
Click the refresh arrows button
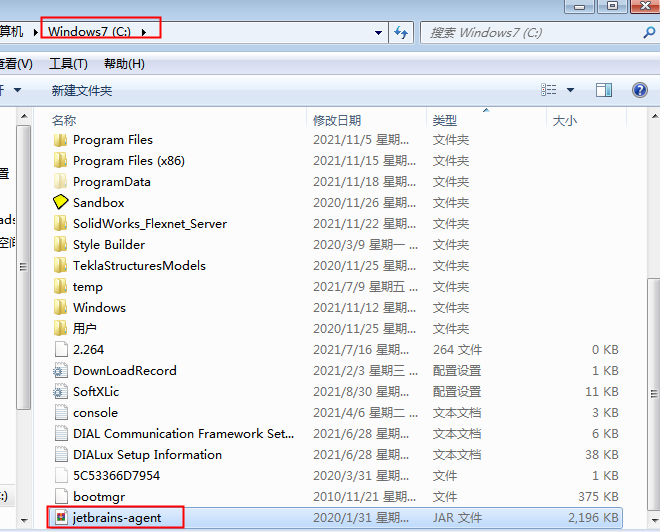401,32
